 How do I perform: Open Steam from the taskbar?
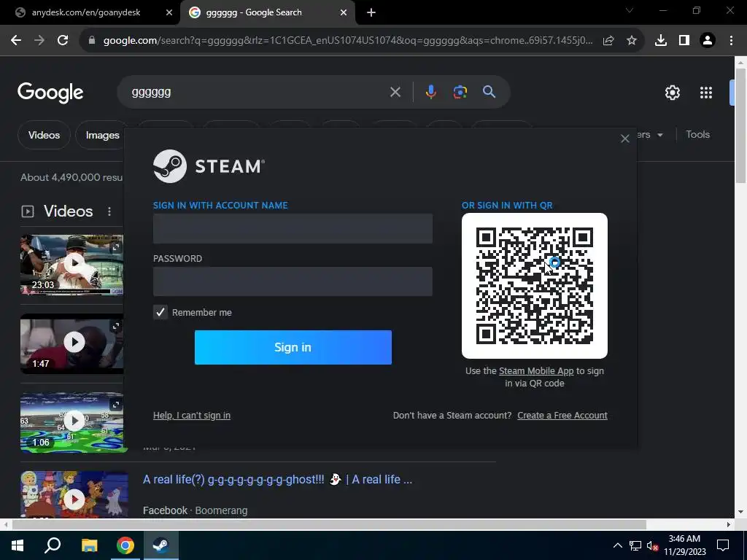click(x=160, y=545)
